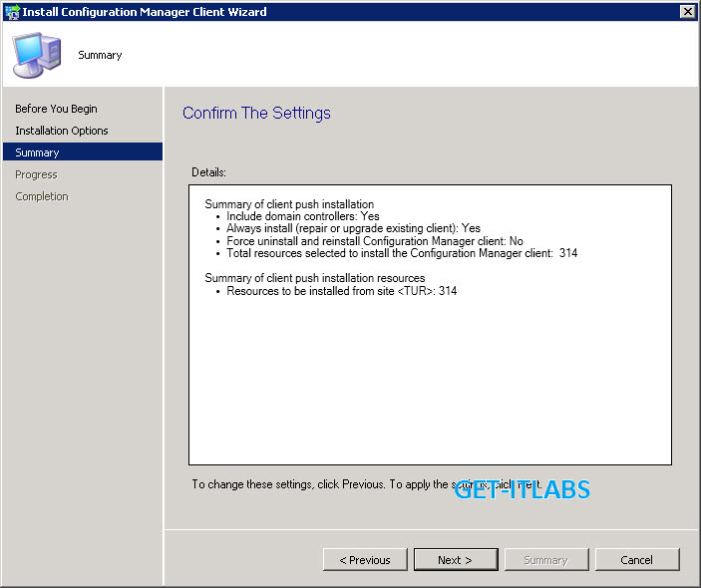The width and height of the screenshot is (701, 588).
Task: Click 'Total resources selected' line
Action: [402, 253]
